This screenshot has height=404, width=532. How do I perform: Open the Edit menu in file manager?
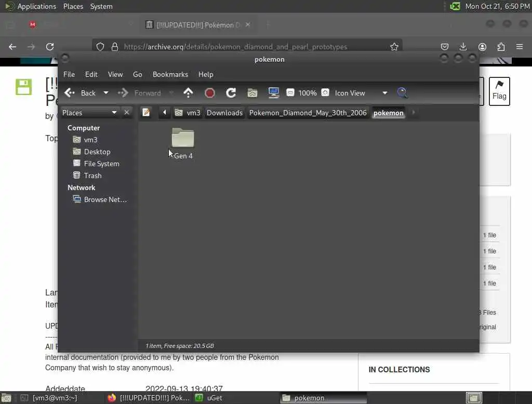click(x=91, y=74)
